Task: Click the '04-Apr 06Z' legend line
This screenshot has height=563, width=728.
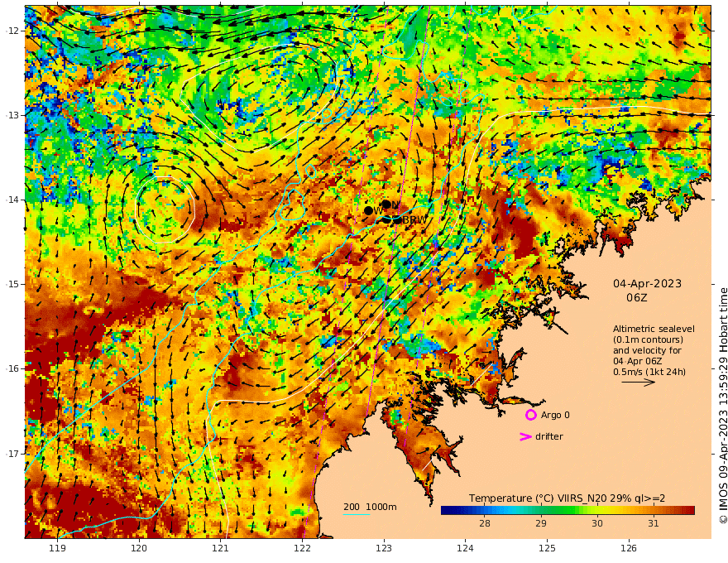Action: 638,361
